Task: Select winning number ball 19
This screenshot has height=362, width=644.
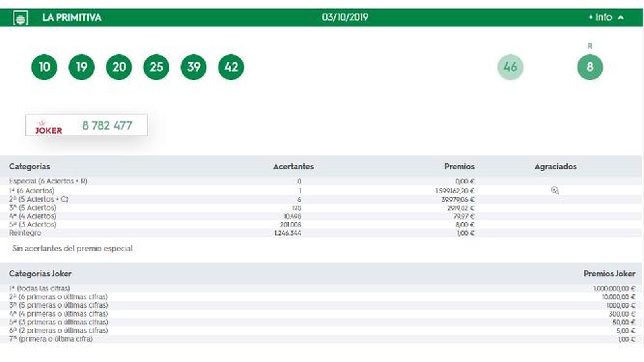Action: pos(82,67)
